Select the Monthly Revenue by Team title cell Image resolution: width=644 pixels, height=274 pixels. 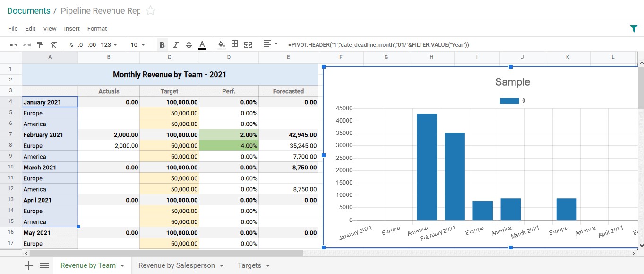pos(170,74)
